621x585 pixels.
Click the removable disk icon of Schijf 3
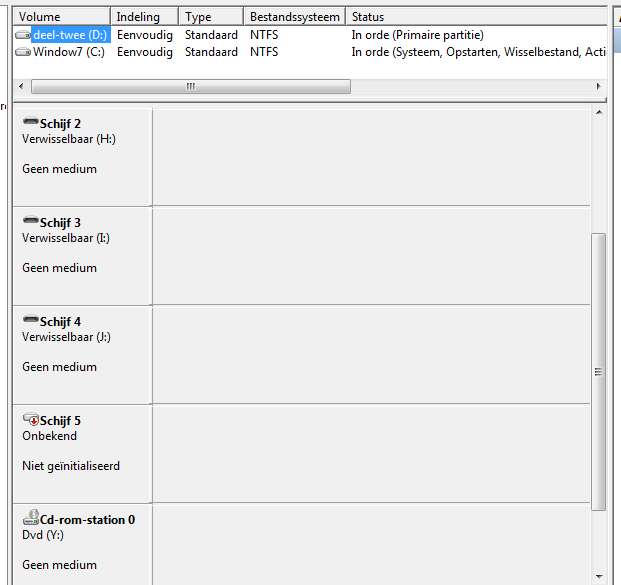coord(30,220)
